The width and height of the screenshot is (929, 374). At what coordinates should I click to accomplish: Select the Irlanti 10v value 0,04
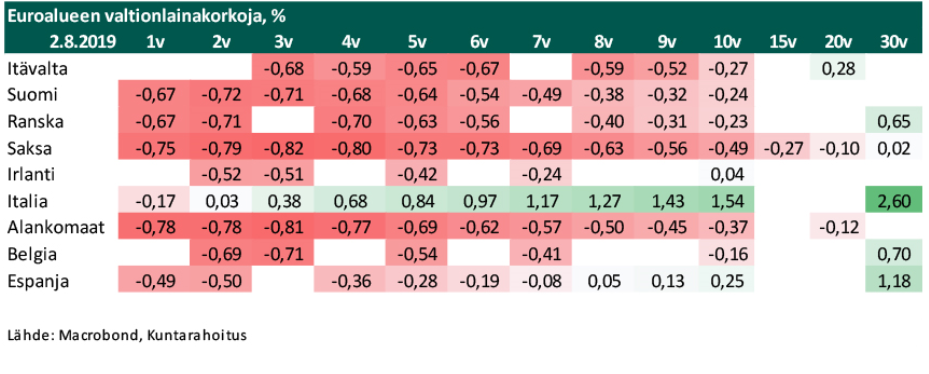(727, 175)
